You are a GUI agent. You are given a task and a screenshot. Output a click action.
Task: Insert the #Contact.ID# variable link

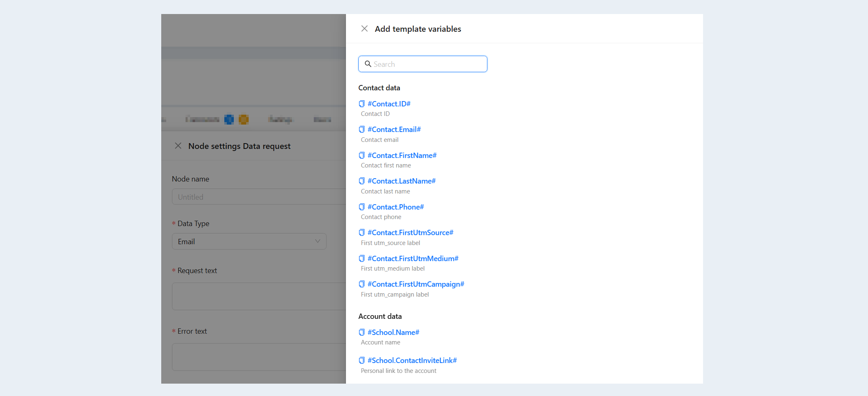(389, 104)
